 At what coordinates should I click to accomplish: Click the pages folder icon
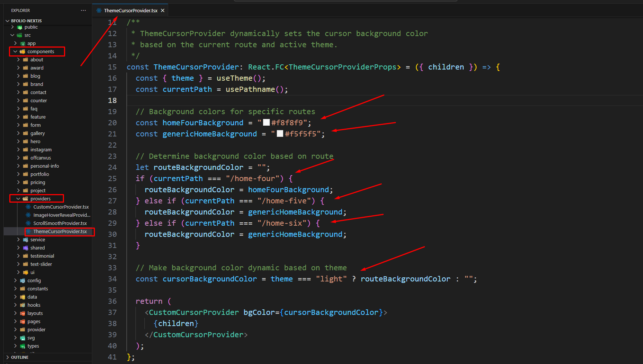[x=23, y=322]
